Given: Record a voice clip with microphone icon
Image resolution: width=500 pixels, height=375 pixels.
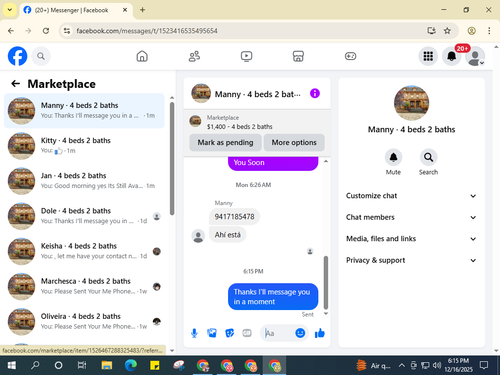Looking at the screenshot, I should 194,333.
